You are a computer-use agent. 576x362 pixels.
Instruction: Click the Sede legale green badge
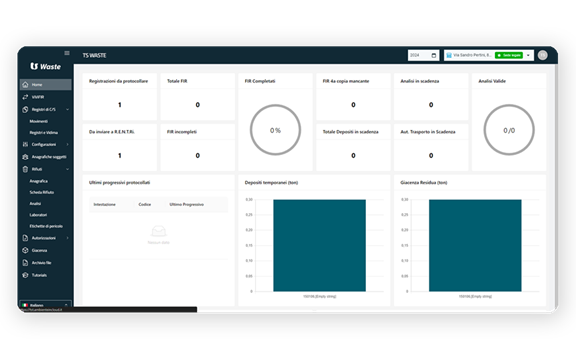pos(509,55)
